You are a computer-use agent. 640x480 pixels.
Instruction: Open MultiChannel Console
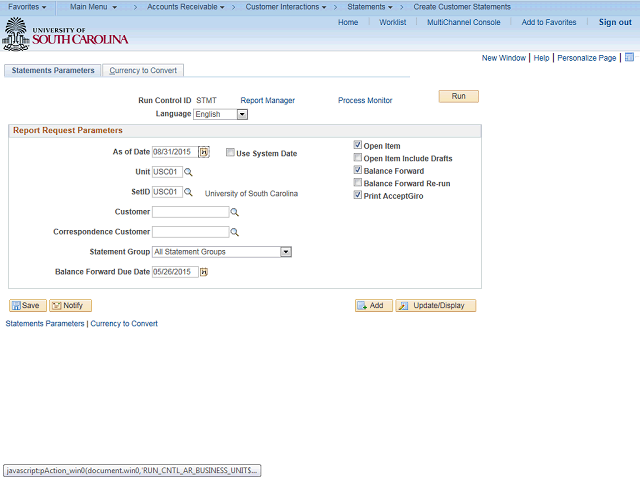463,22
